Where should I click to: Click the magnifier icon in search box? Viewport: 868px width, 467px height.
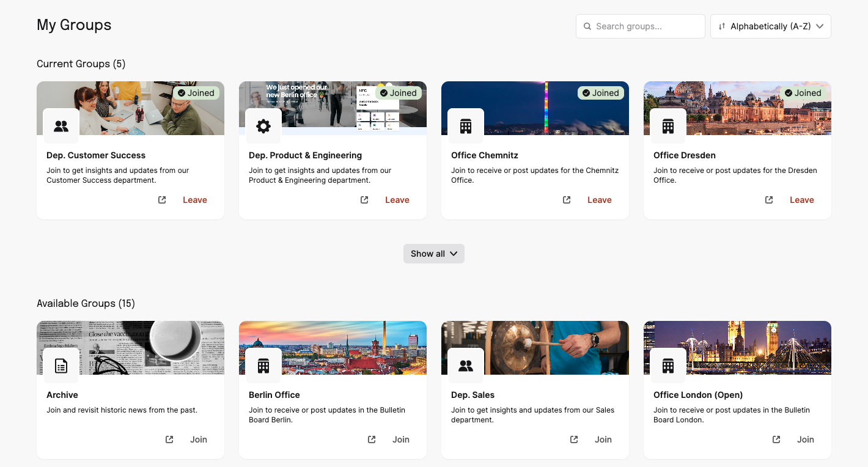[587, 26]
